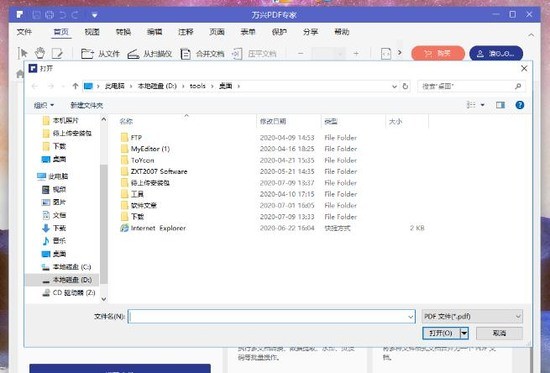The height and width of the screenshot is (373, 550).
Task: Refresh the folder listing in address bar
Action: coord(405,86)
